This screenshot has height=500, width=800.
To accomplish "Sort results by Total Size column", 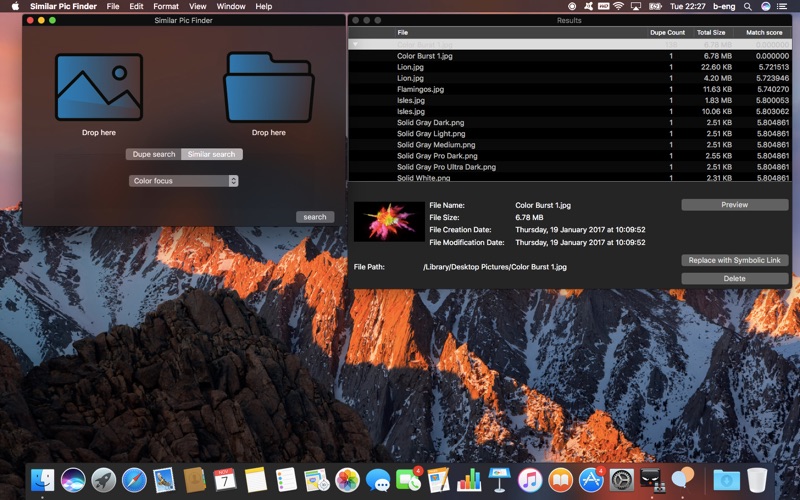I will (711, 33).
